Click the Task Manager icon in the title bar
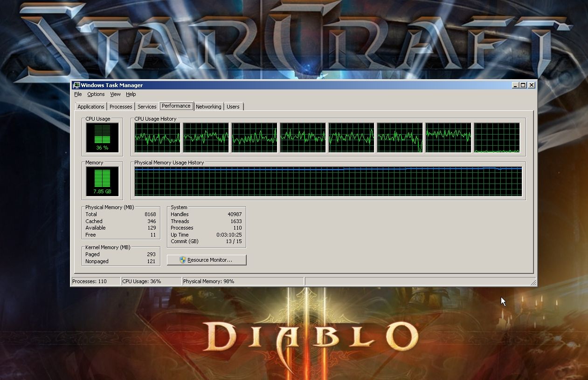 pyautogui.click(x=76, y=85)
